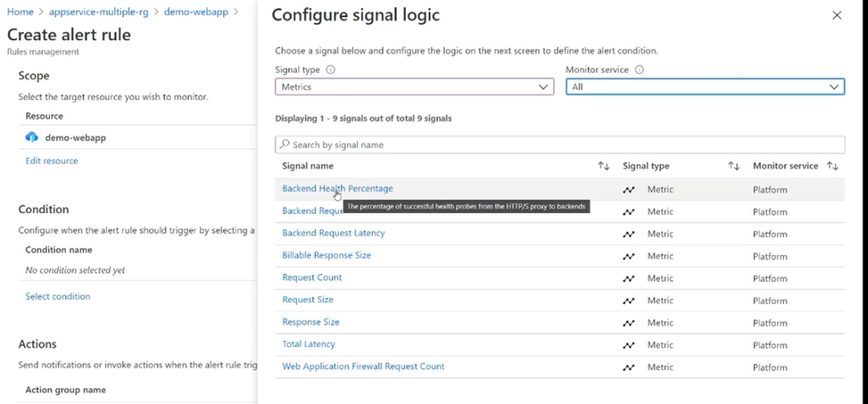This screenshot has height=404, width=868.
Task: Click metric icon in Request Count row
Action: point(628,278)
